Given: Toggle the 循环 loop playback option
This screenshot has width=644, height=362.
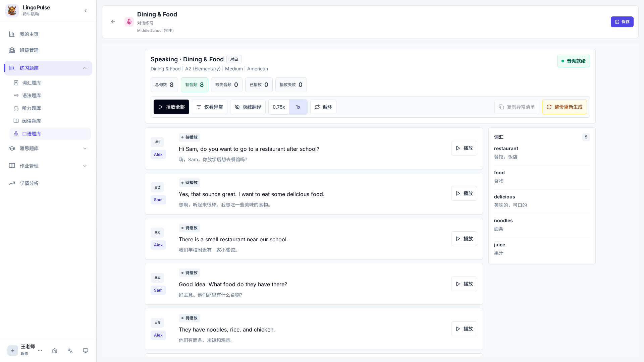Looking at the screenshot, I should pos(323,107).
